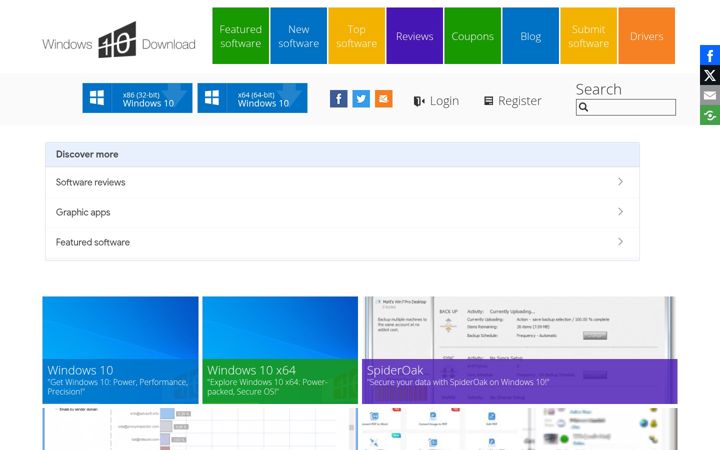Screen dimensions: 720x450
Task: Open the Submit software menu tile
Action: point(588,36)
